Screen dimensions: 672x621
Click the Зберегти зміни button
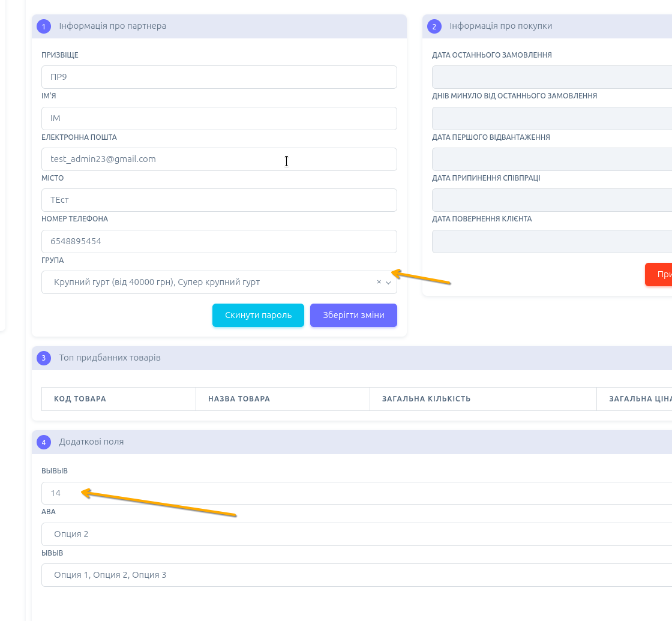point(353,315)
